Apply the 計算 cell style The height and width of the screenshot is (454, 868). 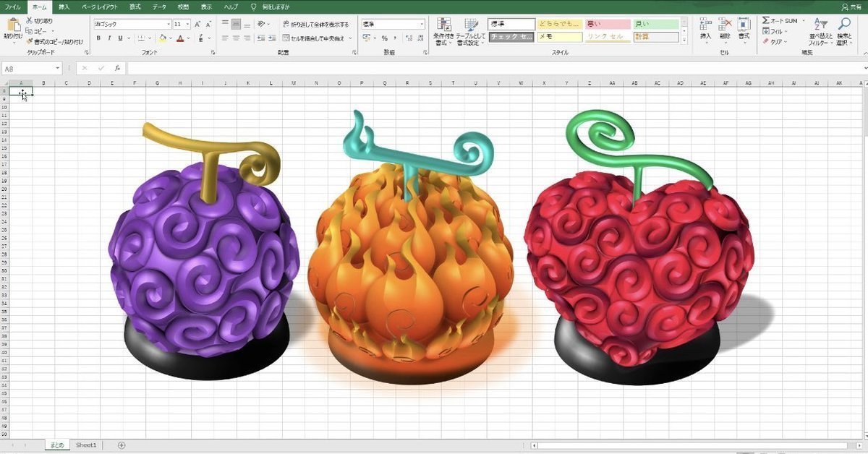pos(657,37)
